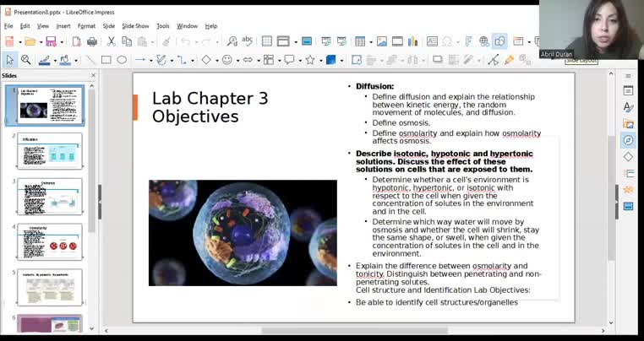The height and width of the screenshot is (341, 644).
Task: Click the Zoom and Pan tool
Action: (x=26, y=60)
